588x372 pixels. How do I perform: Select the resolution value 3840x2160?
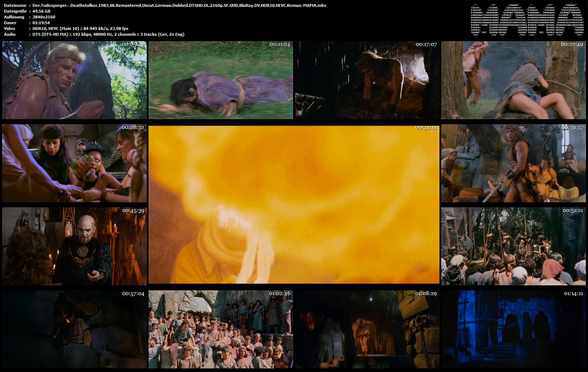click(x=44, y=17)
